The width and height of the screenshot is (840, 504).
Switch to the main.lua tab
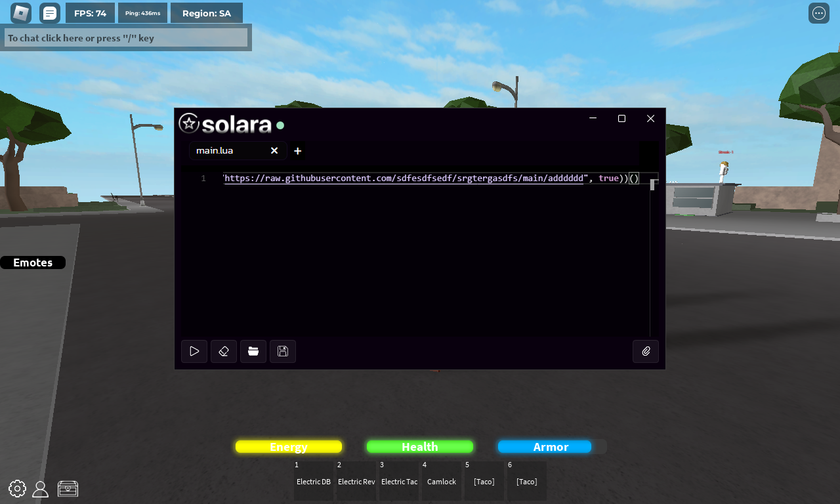point(238,151)
